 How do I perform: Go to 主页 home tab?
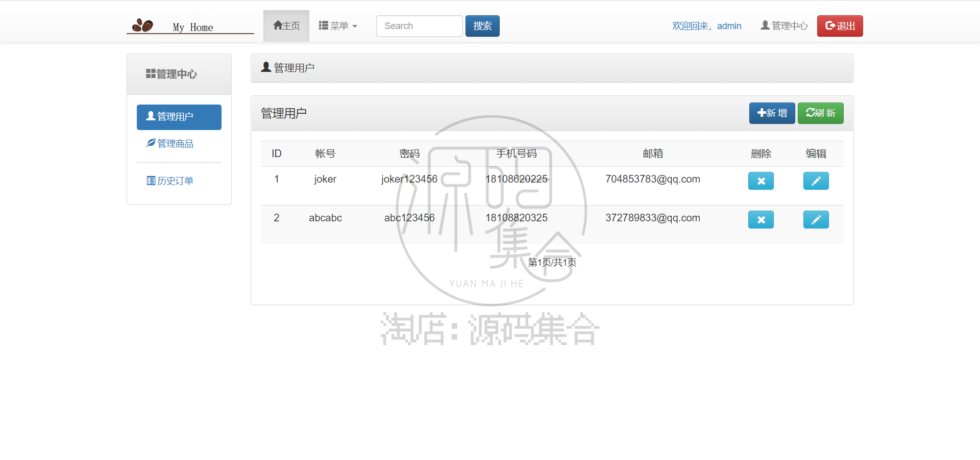coord(286,26)
